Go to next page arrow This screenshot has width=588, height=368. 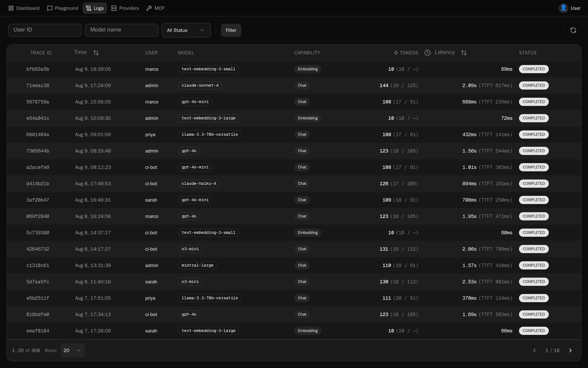(570, 350)
